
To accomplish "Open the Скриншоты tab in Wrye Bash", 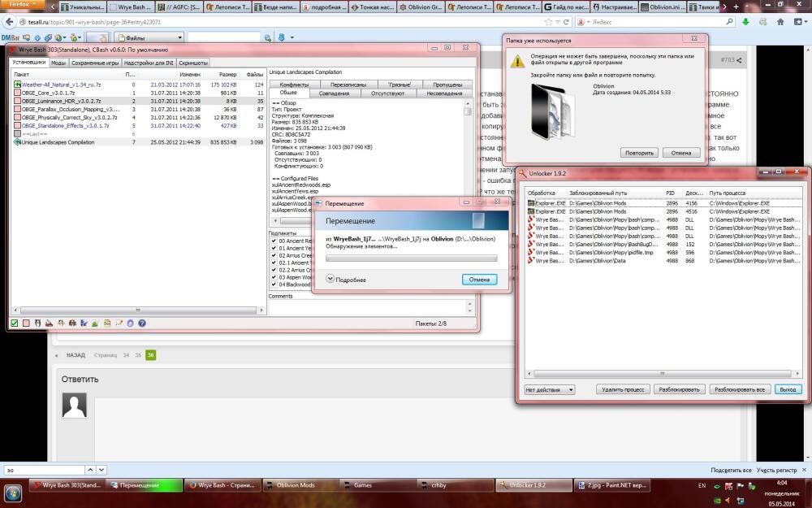I will [192, 63].
